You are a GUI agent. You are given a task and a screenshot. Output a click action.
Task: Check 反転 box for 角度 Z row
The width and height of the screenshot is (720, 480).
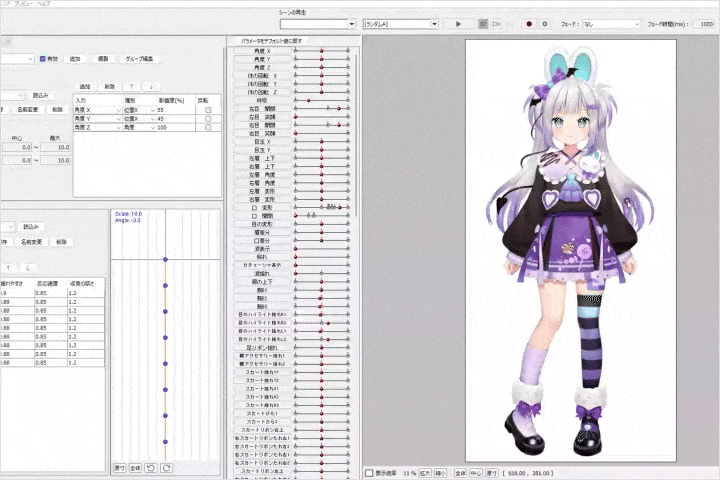point(208,128)
